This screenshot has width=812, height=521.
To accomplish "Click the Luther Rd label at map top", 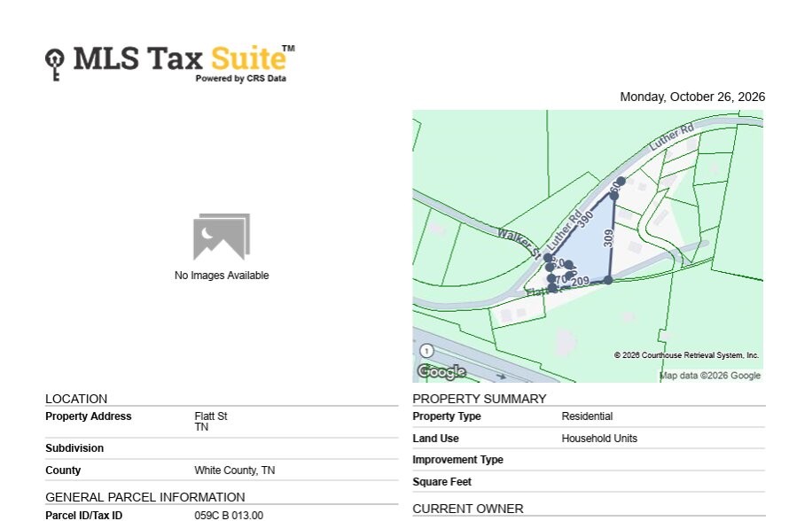I will [672, 136].
